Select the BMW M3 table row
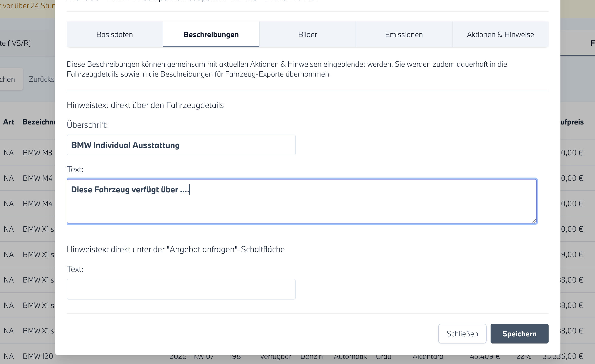This screenshot has width=595, height=364. [37, 153]
